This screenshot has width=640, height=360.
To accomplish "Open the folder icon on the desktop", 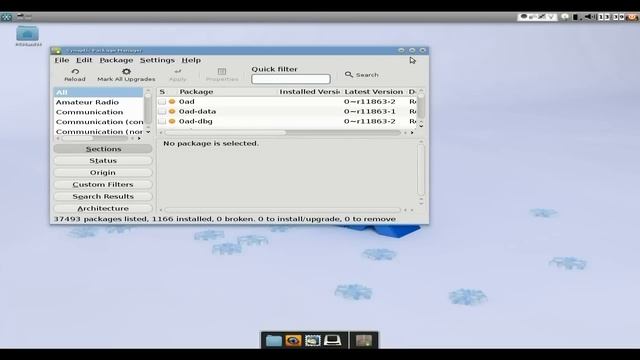I will [27, 33].
